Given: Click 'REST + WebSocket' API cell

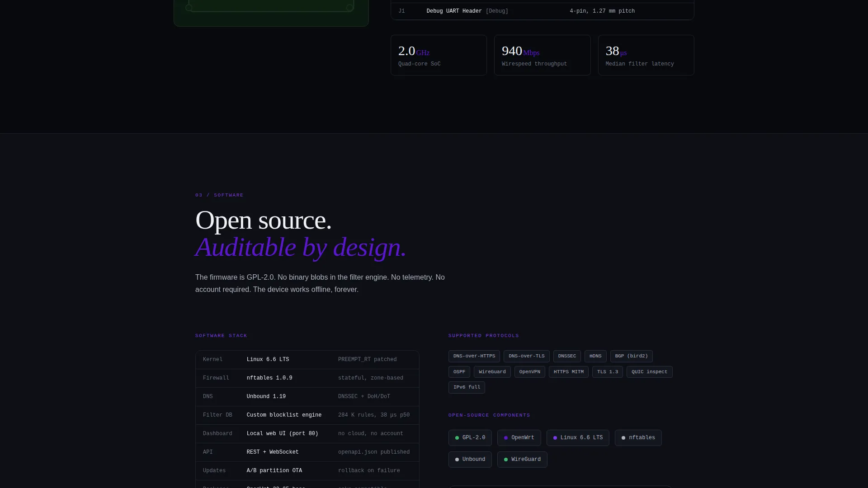Looking at the screenshot, I should 273,452.
